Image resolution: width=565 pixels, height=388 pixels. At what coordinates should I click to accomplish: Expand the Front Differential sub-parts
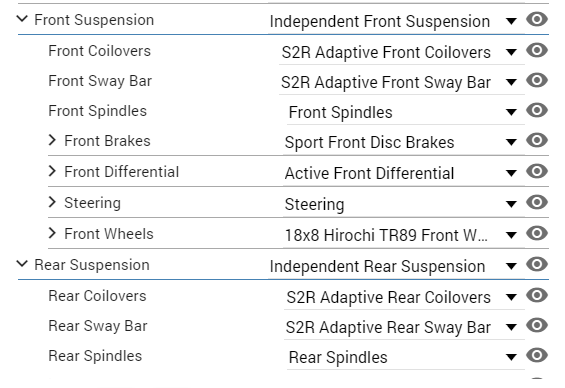52,171
